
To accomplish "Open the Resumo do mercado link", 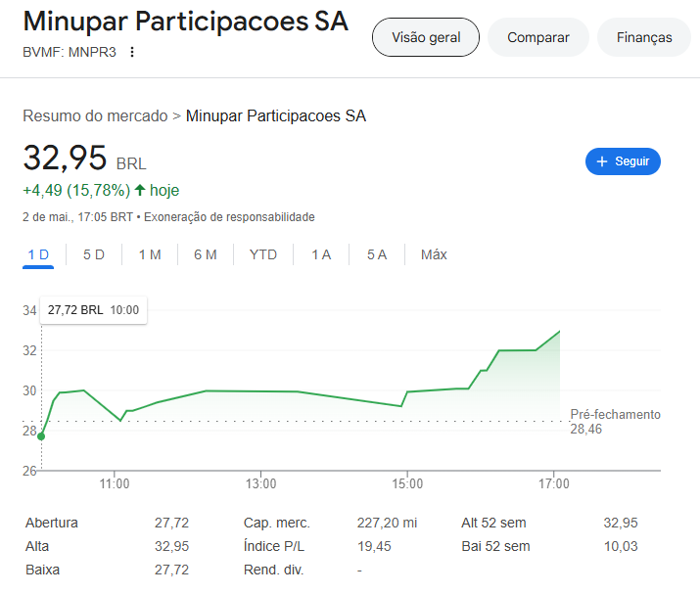I will tap(95, 116).
